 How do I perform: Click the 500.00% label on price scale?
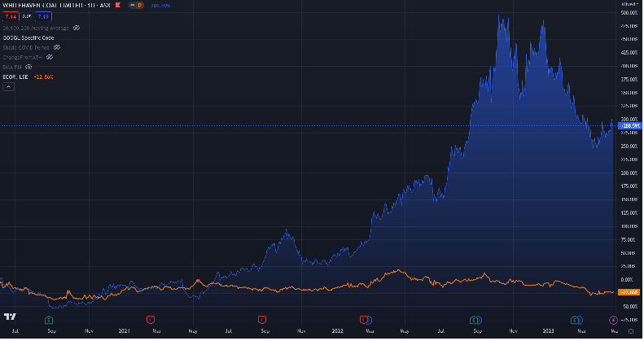coord(629,13)
